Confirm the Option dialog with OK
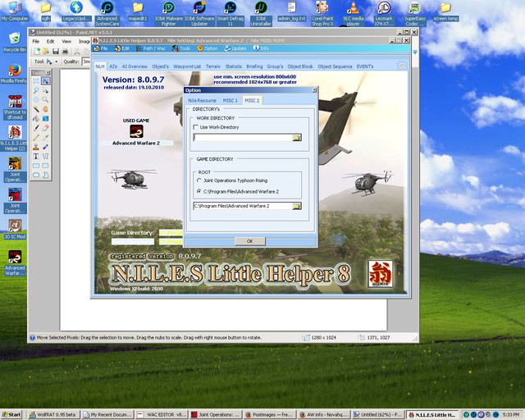The width and height of the screenshot is (525, 420). pos(249,241)
